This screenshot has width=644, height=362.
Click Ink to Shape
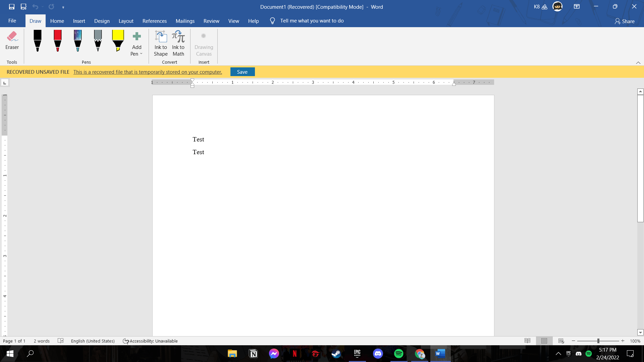[161, 44]
